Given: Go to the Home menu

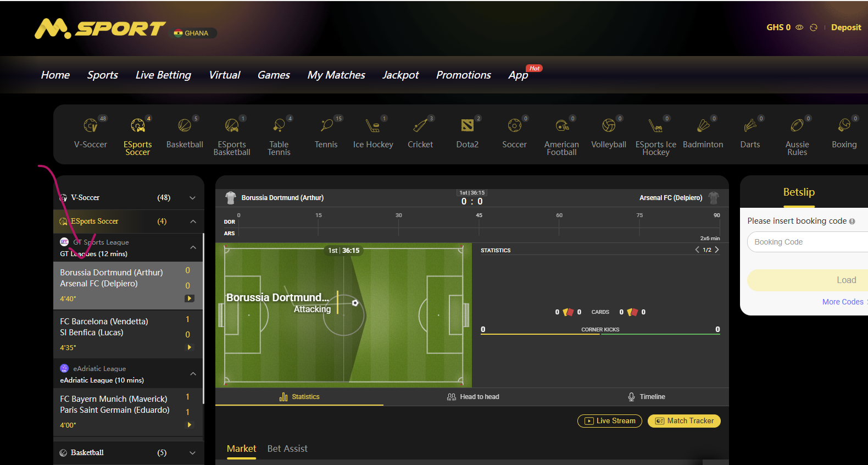Looking at the screenshot, I should 55,75.
